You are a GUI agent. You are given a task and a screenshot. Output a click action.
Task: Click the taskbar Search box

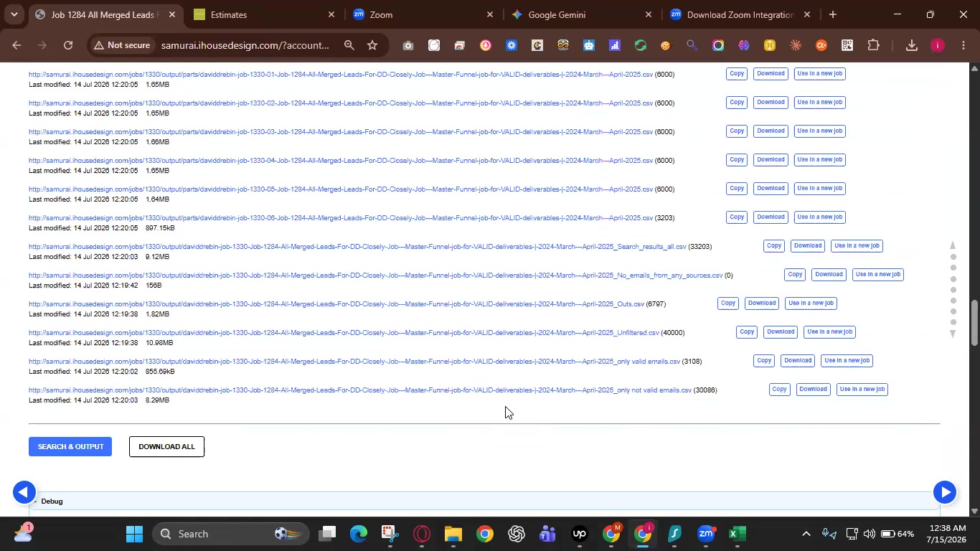click(x=230, y=534)
